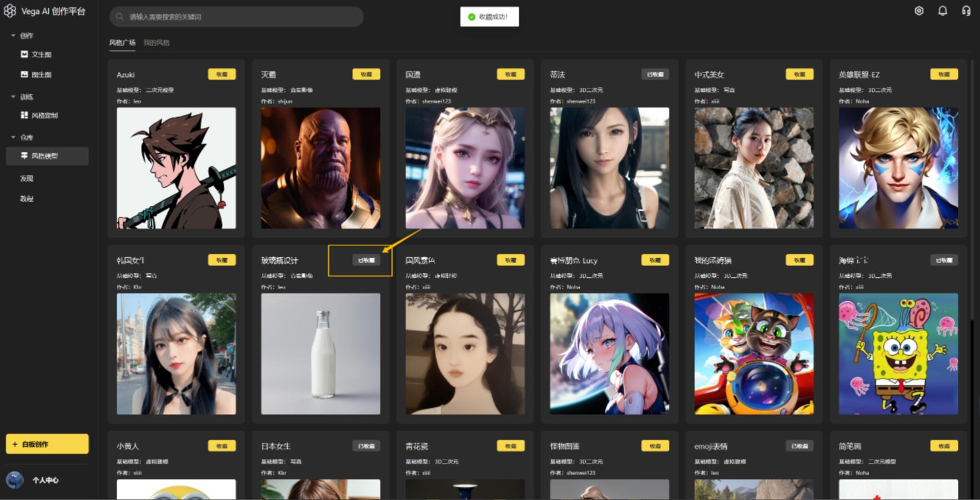Open the street girl portrait thumbnail
This screenshot has height=500, width=980.
pos(176,354)
